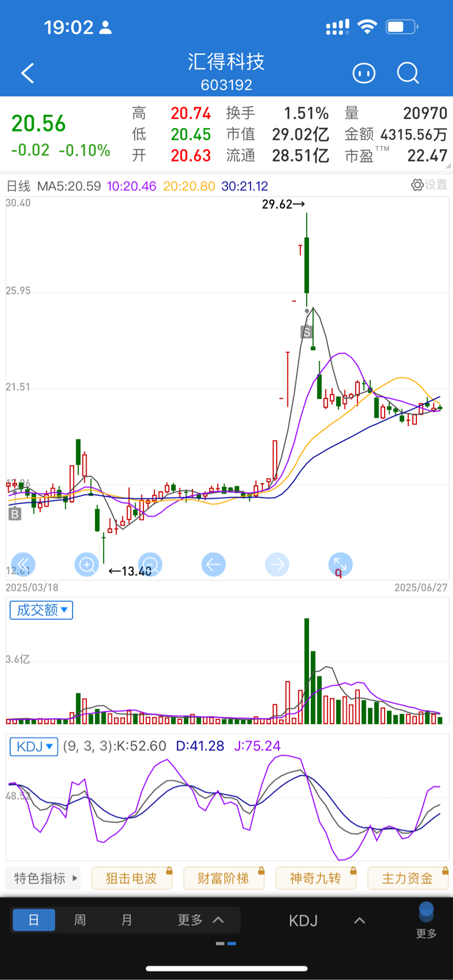This screenshot has width=453, height=980.
Task: Open the smiley assistant icon
Action: pyautogui.click(x=364, y=73)
